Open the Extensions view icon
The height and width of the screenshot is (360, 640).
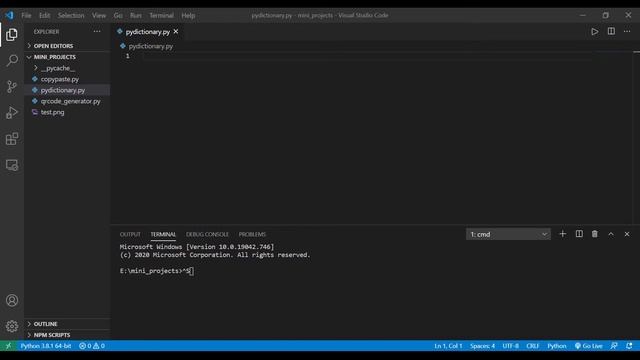coord(12,139)
